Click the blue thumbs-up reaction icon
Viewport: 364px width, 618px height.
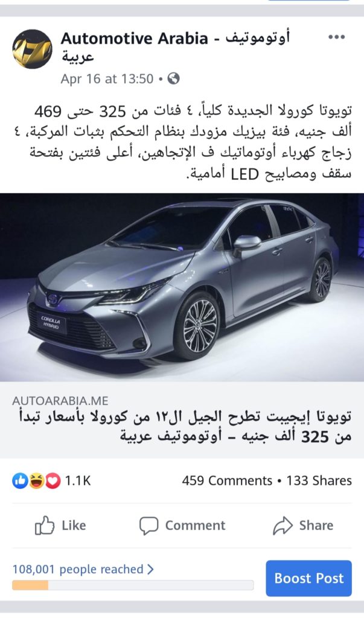click(20, 480)
